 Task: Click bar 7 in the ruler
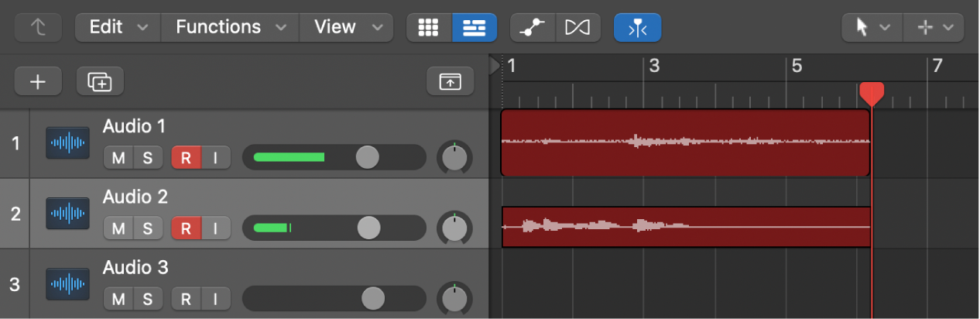(937, 66)
